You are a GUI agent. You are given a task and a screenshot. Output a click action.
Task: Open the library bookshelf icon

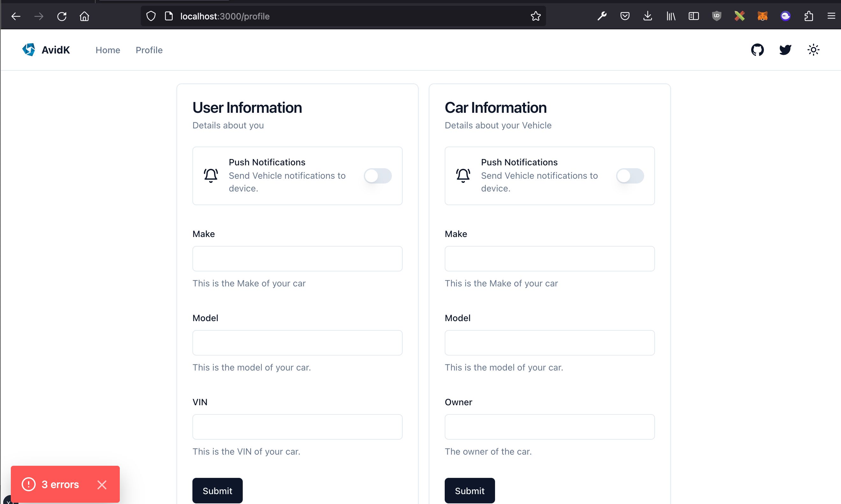point(671,16)
